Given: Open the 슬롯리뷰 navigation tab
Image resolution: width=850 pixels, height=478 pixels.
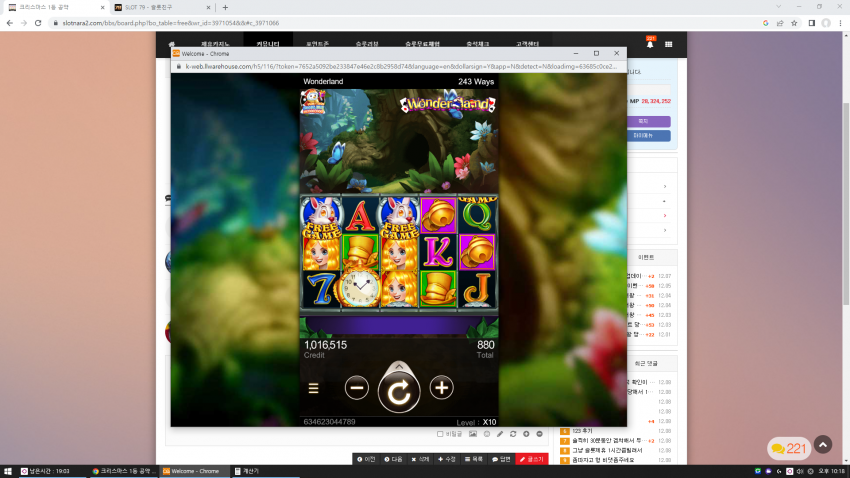Looking at the screenshot, I should (367, 44).
